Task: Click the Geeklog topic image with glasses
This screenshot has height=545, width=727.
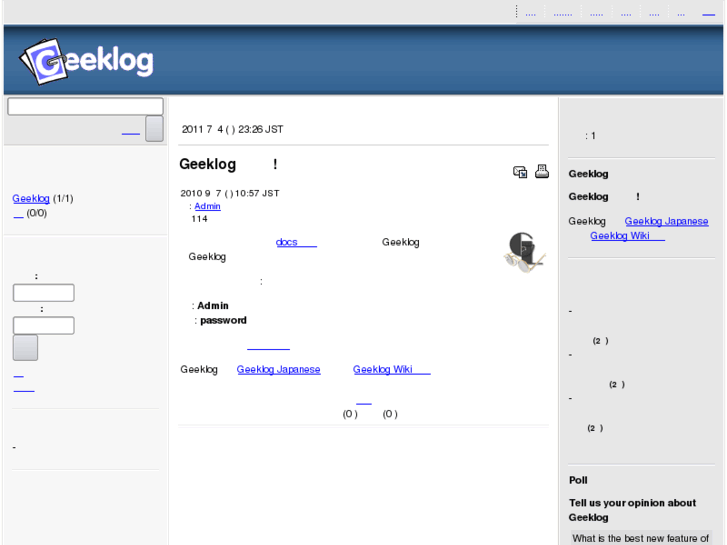Action: pyautogui.click(x=524, y=252)
